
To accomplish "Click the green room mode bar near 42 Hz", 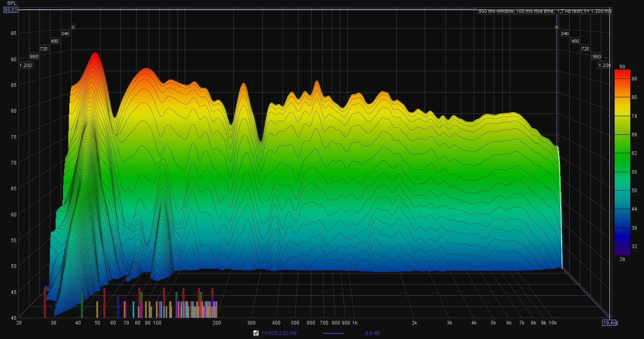I will 82,305.
